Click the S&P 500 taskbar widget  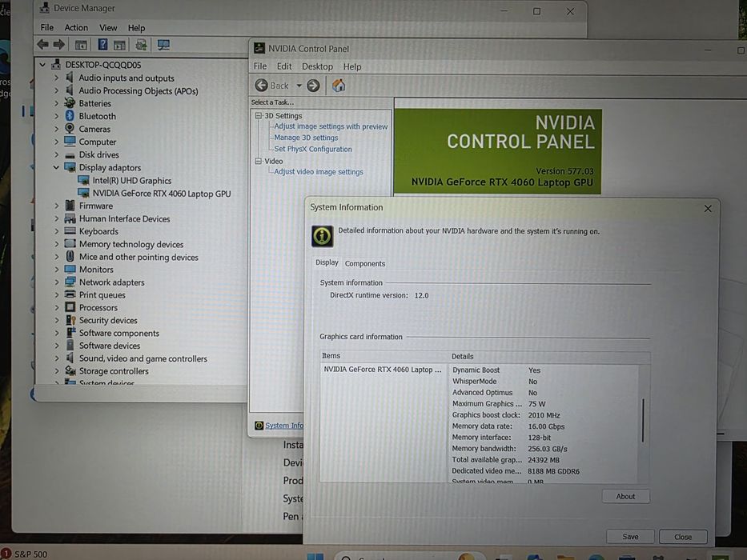click(x=24, y=554)
